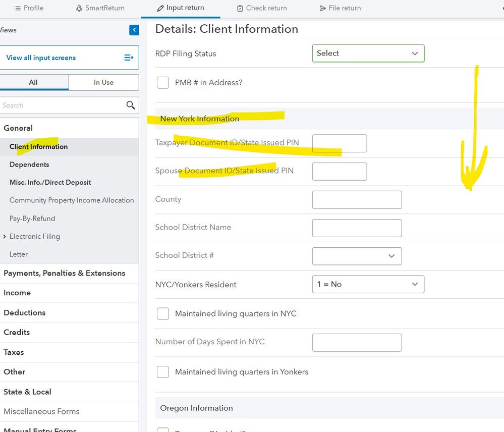Image resolution: width=504 pixels, height=432 pixels.
Task: Expand Electronic Filing chevron
Action: (5, 237)
